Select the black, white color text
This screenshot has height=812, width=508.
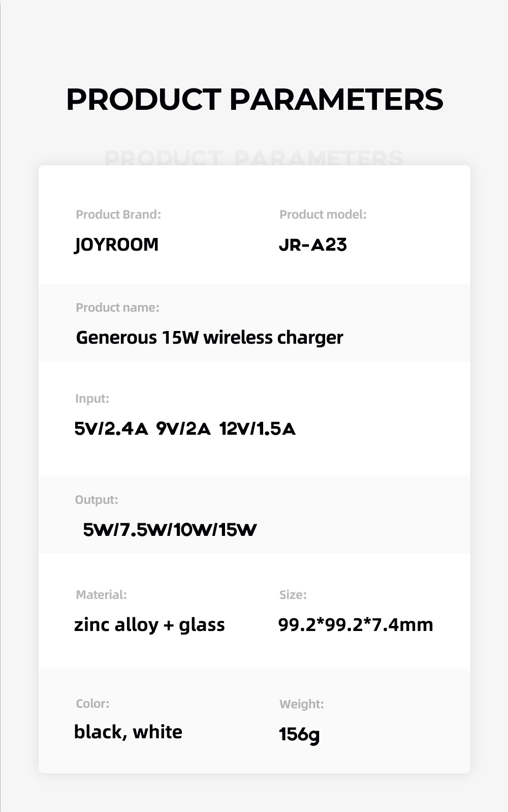(x=128, y=732)
